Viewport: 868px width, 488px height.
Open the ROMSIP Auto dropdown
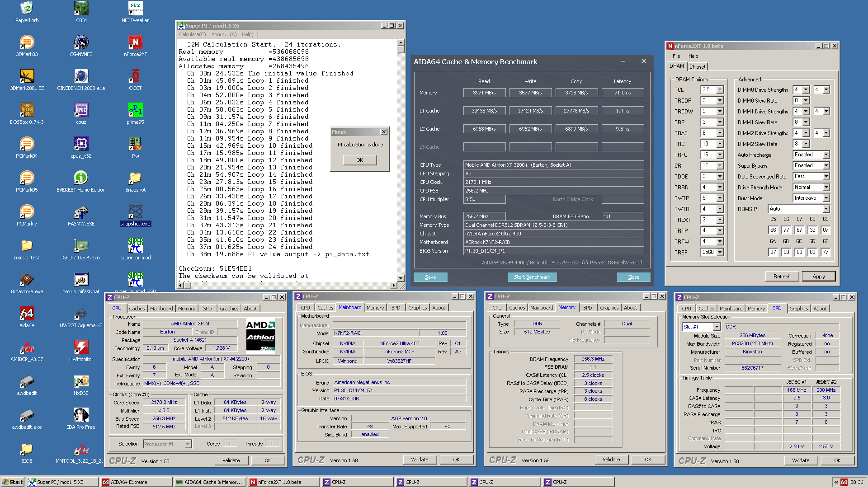826,209
